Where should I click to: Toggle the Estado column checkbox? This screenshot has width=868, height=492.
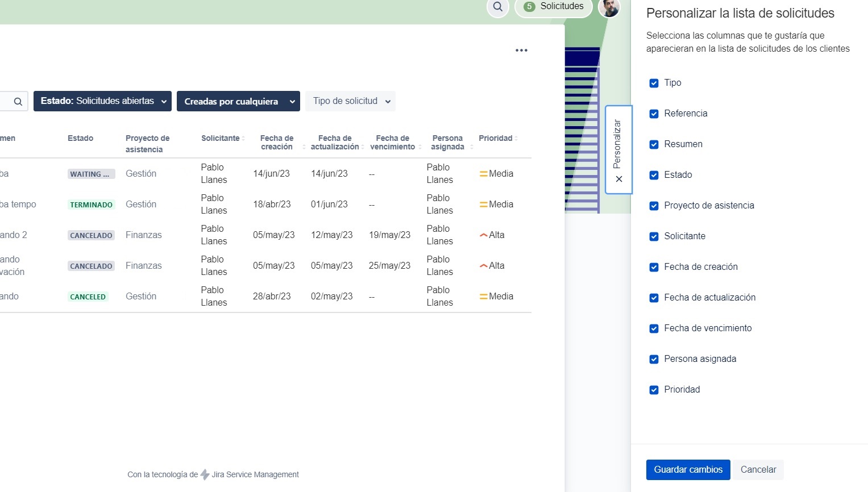(654, 175)
